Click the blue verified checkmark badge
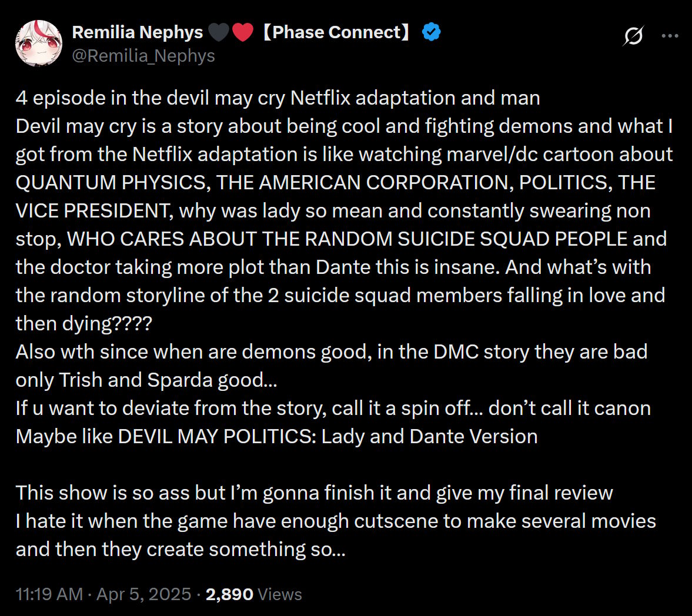692x616 pixels. [431, 32]
